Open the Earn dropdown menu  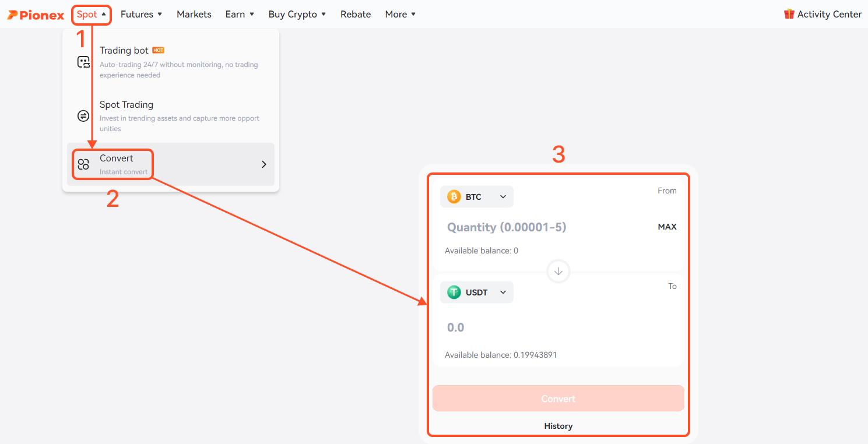pos(240,15)
